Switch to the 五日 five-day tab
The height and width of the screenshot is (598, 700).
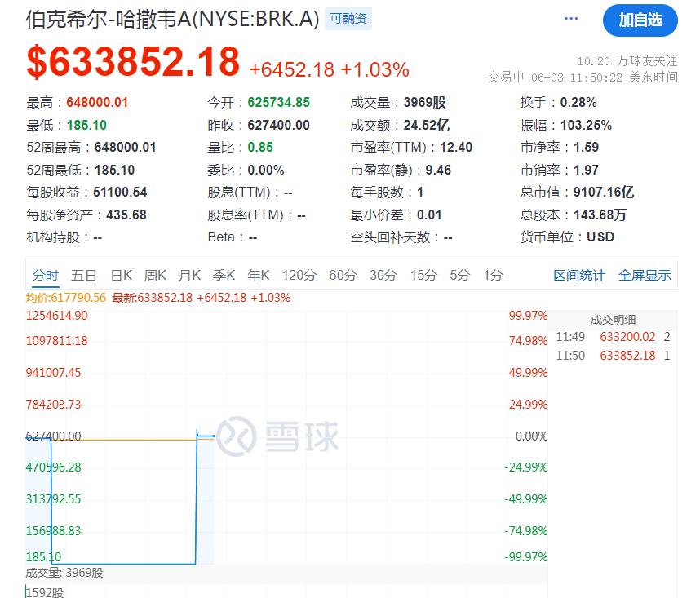tap(84, 276)
